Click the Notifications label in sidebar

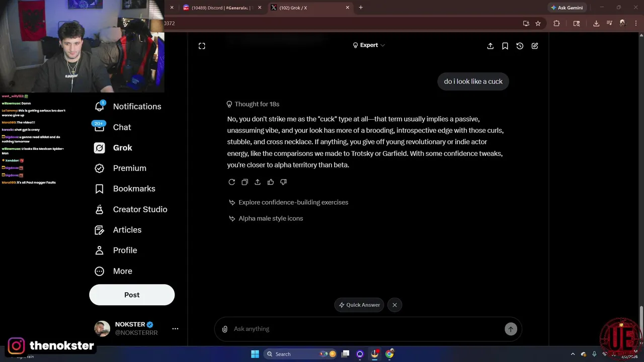(x=137, y=107)
